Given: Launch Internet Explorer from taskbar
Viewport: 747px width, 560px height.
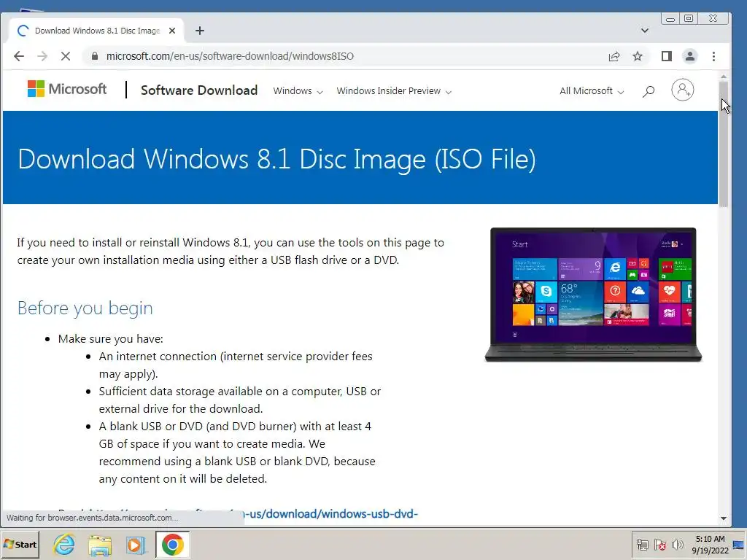Looking at the screenshot, I should tap(64, 544).
